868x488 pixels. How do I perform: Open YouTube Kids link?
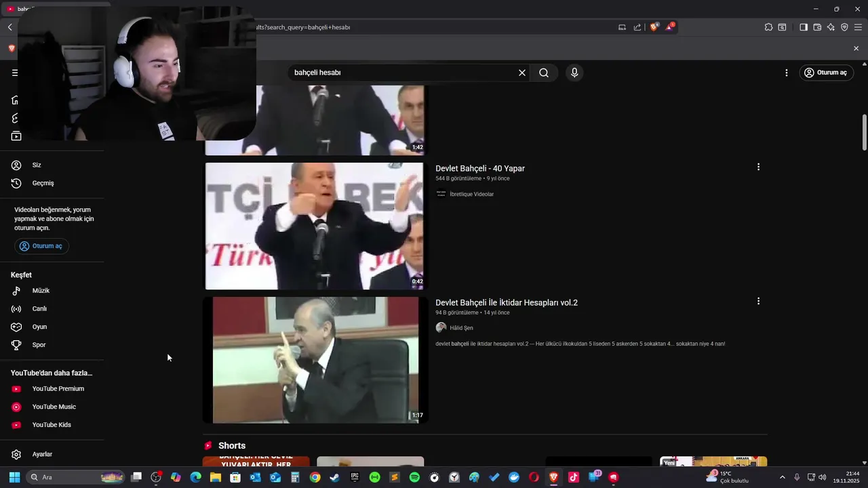(52, 425)
